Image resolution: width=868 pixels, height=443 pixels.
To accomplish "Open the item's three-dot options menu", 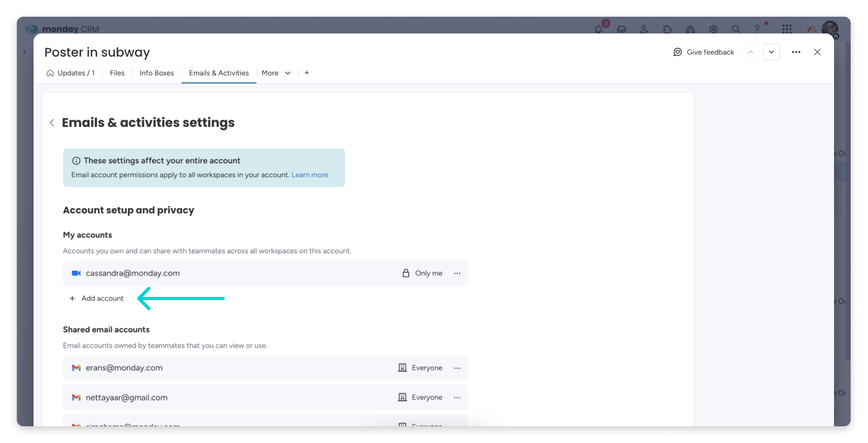I will click(796, 52).
